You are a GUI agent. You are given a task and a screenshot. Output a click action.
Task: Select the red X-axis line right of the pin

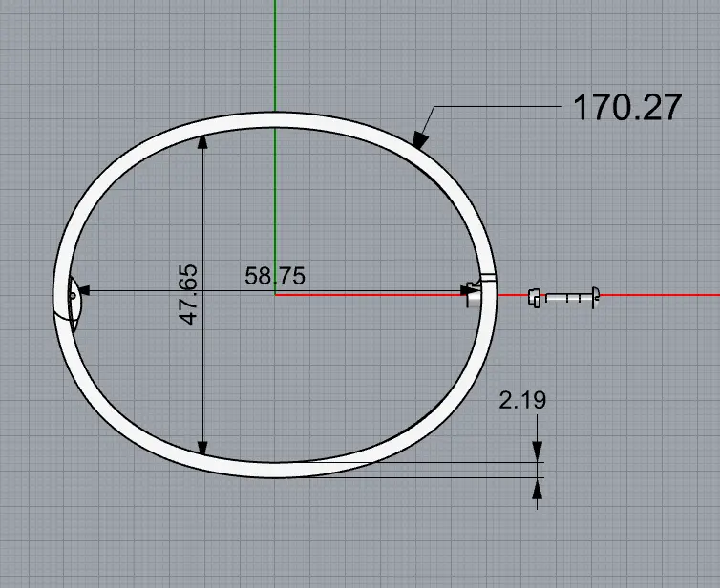tap(659, 295)
